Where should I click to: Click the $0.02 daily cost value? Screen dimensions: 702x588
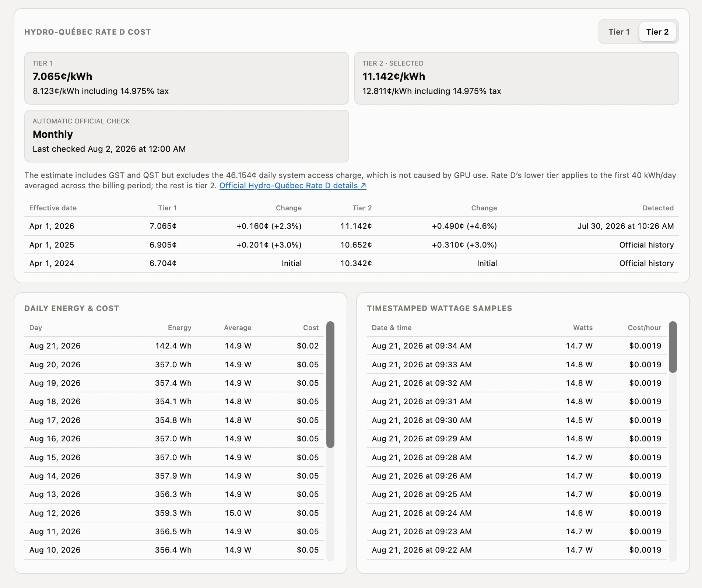pos(308,346)
